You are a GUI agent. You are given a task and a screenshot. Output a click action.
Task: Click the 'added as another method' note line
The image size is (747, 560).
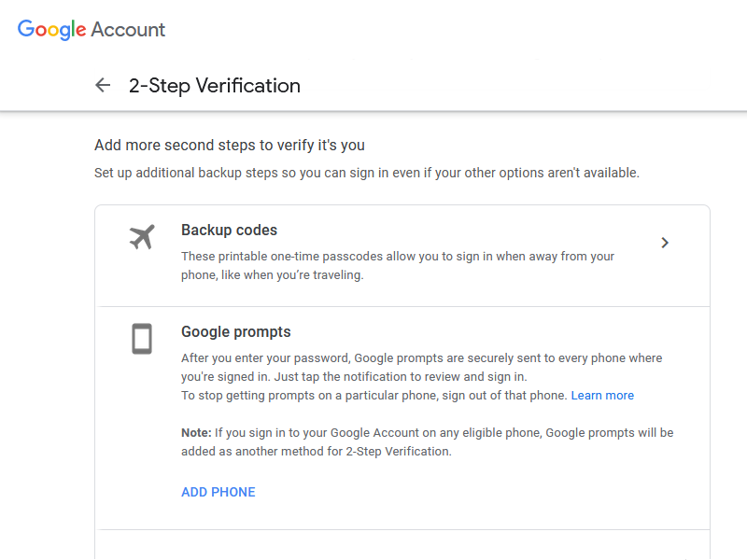[x=316, y=452]
